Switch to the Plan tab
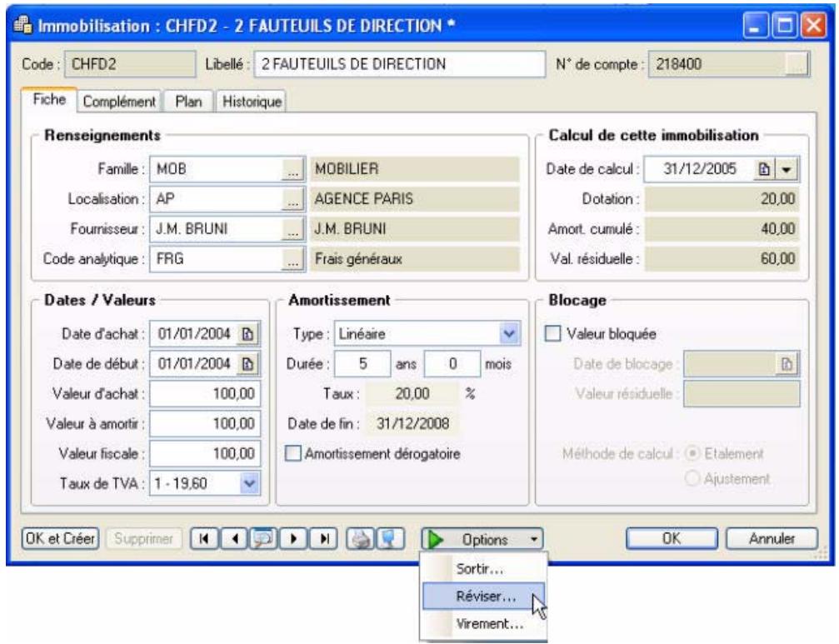 tap(188, 101)
